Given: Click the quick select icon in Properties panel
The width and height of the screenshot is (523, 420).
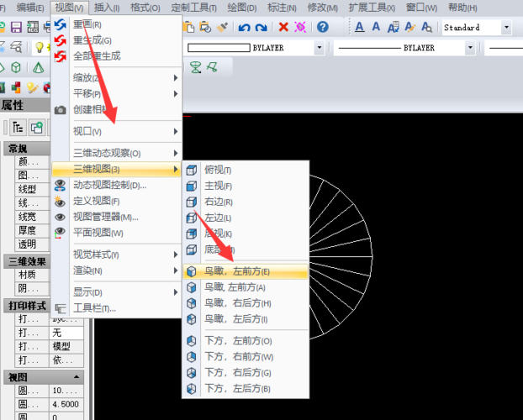Looking at the screenshot, I should (x=18, y=128).
